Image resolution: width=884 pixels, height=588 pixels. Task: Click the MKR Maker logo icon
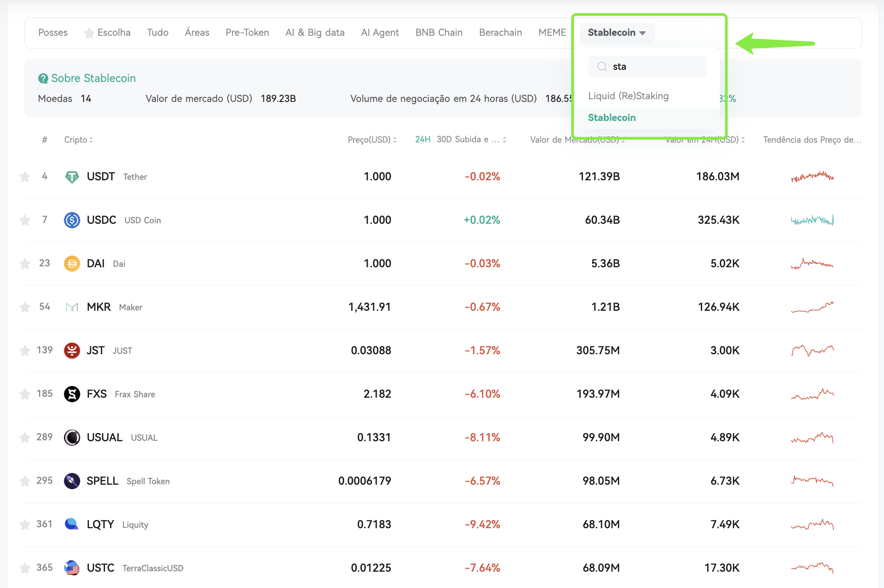[72, 307]
